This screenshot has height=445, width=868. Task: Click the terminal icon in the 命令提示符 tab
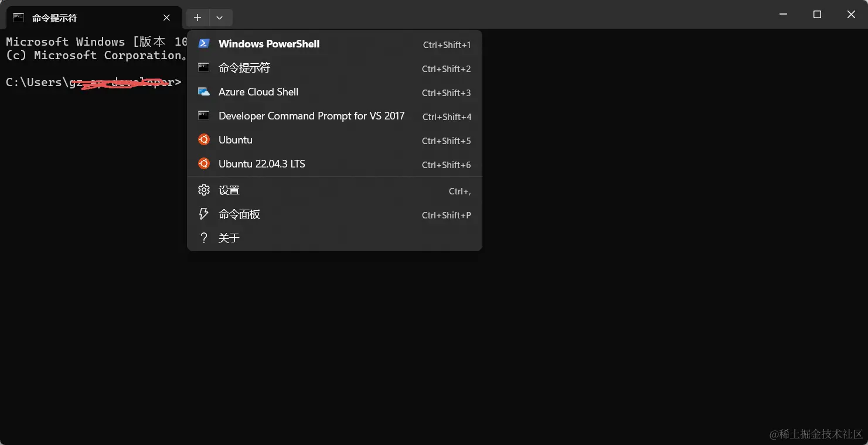(19, 18)
